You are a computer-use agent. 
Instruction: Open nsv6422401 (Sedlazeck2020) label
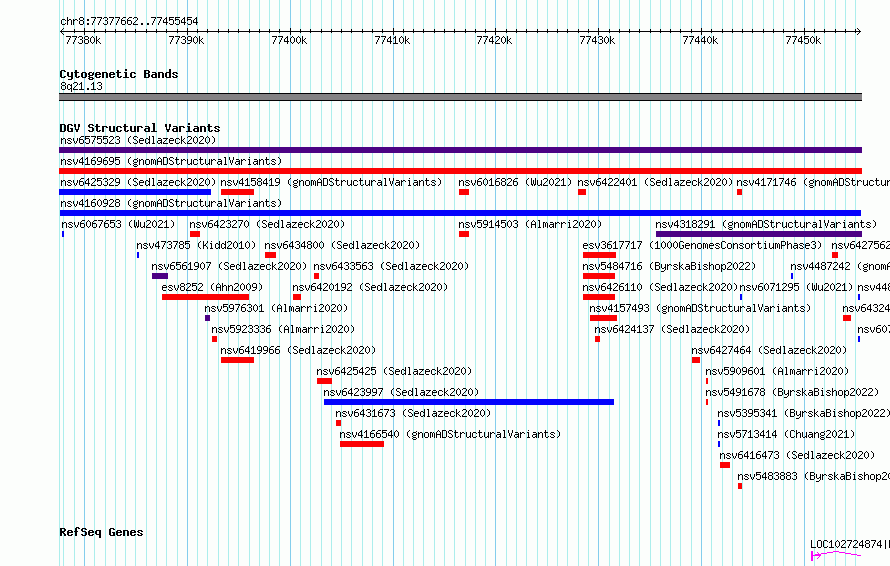[x=655, y=182]
